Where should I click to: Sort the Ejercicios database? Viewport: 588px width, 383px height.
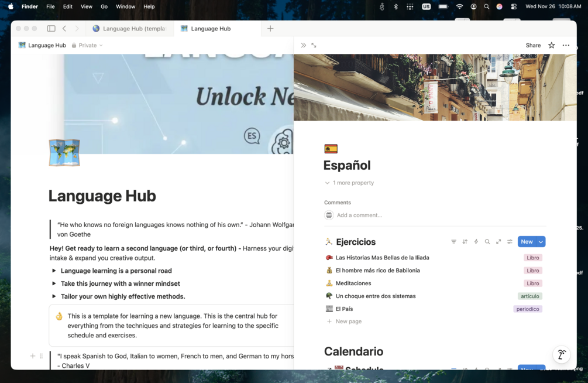465,242
